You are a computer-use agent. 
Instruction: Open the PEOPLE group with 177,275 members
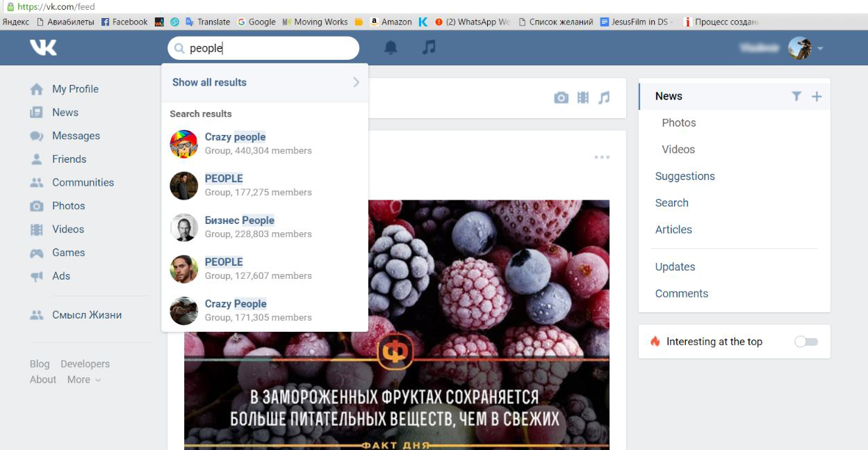click(x=265, y=185)
